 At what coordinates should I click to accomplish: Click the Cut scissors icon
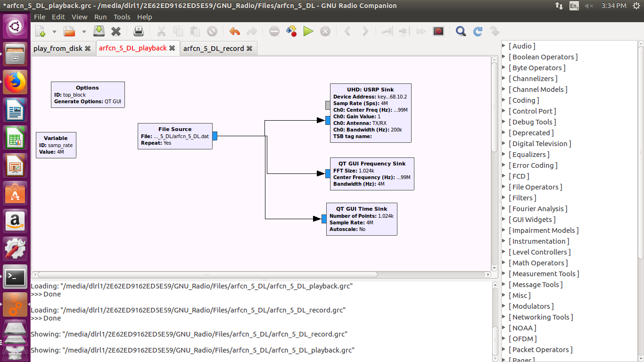(161, 32)
